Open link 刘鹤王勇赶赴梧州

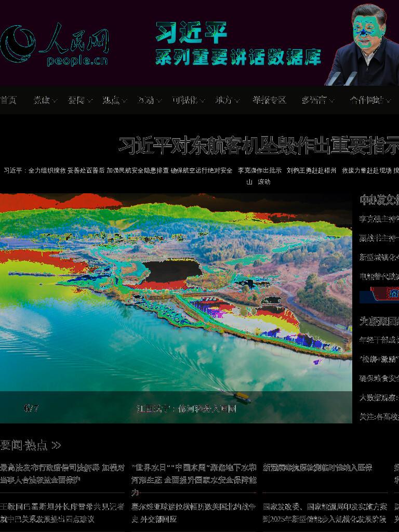[x=311, y=170]
